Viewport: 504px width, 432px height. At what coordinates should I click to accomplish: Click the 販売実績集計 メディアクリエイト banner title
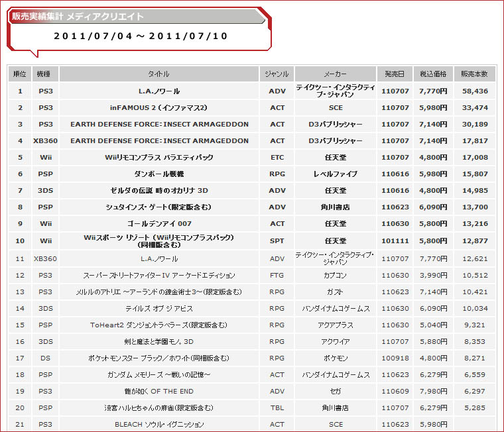tap(78, 17)
